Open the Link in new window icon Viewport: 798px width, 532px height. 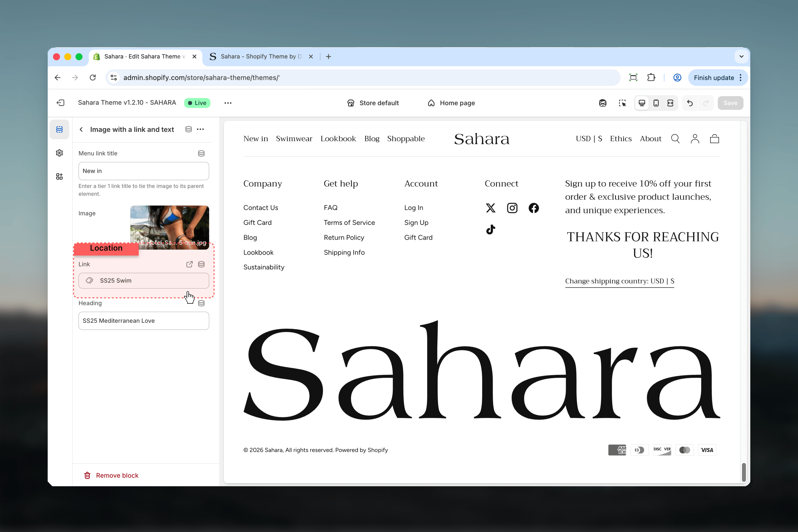coord(190,264)
